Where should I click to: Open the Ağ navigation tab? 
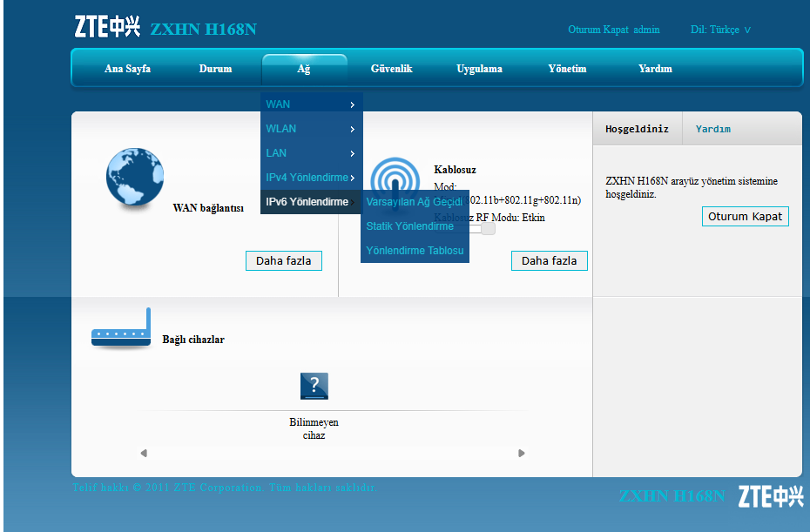tap(304, 69)
